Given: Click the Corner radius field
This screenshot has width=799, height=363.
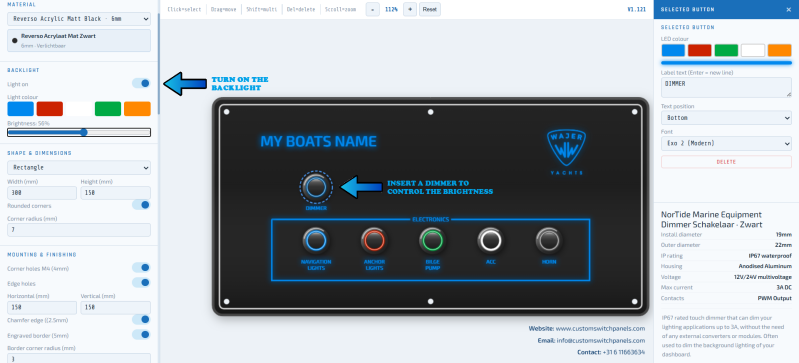Looking at the screenshot, I should [x=79, y=230].
